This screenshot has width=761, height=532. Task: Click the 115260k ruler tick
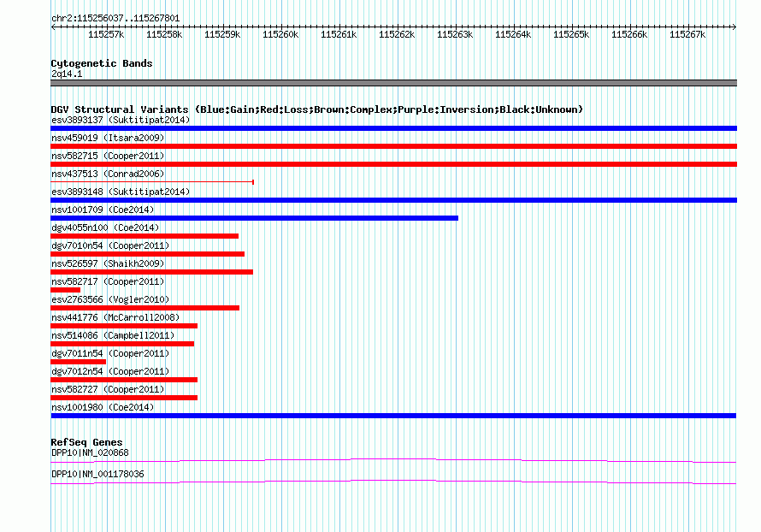(x=280, y=34)
